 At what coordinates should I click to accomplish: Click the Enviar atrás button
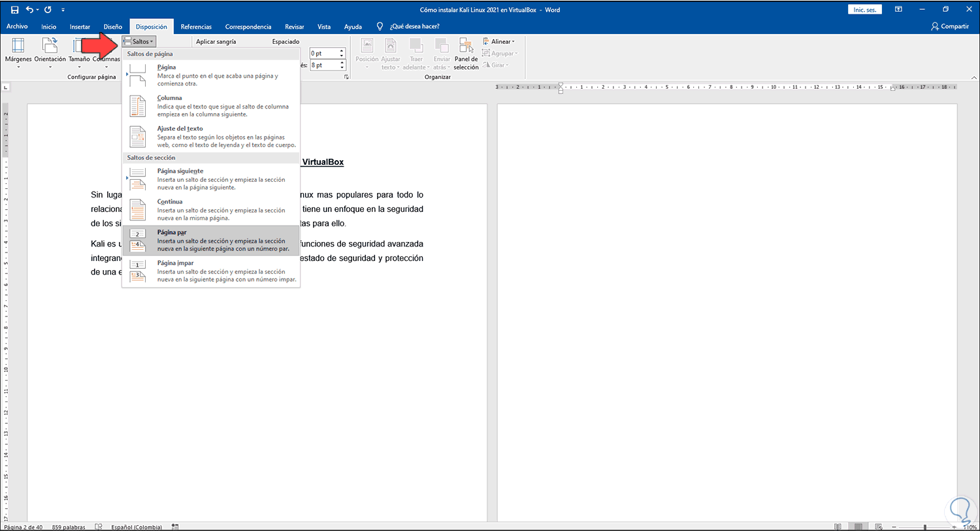[x=442, y=53]
